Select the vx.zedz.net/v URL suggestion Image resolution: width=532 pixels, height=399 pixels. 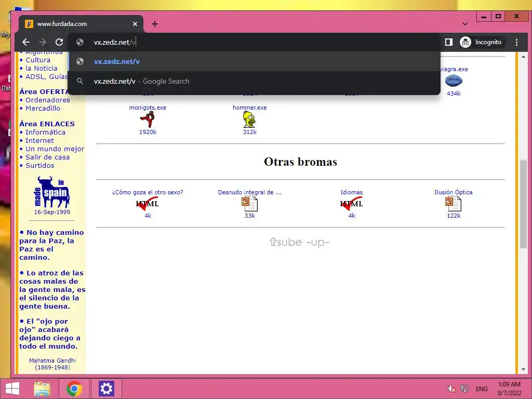[x=254, y=61]
